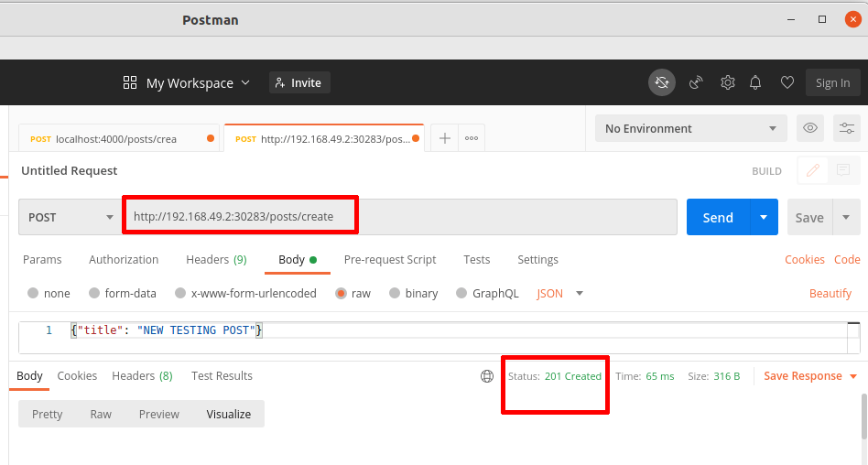Image resolution: width=868 pixels, height=465 pixels.
Task: Open the response Body tab
Action: coord(29,376)
